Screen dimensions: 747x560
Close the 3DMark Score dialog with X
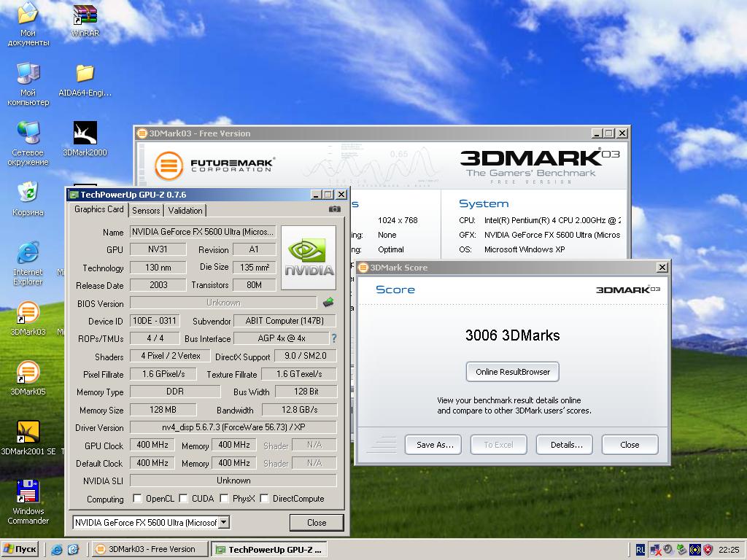click(662, 267)
